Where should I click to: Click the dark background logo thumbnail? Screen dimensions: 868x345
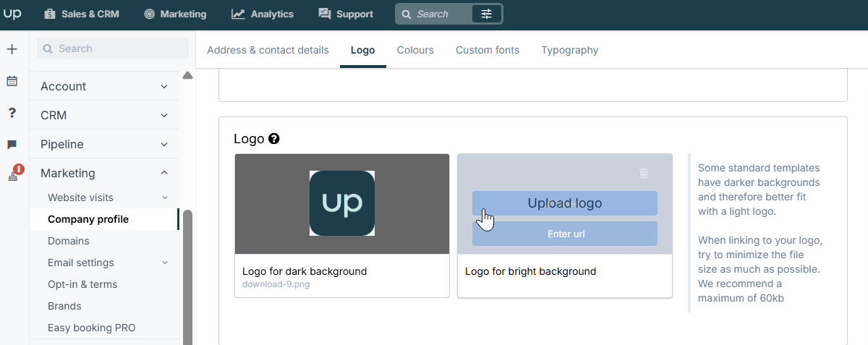342,203
